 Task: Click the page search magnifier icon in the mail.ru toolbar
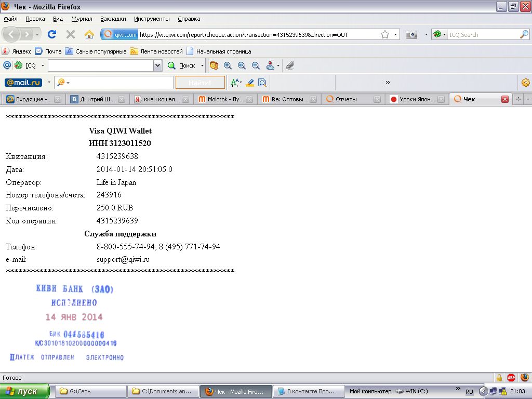[262, 83]
